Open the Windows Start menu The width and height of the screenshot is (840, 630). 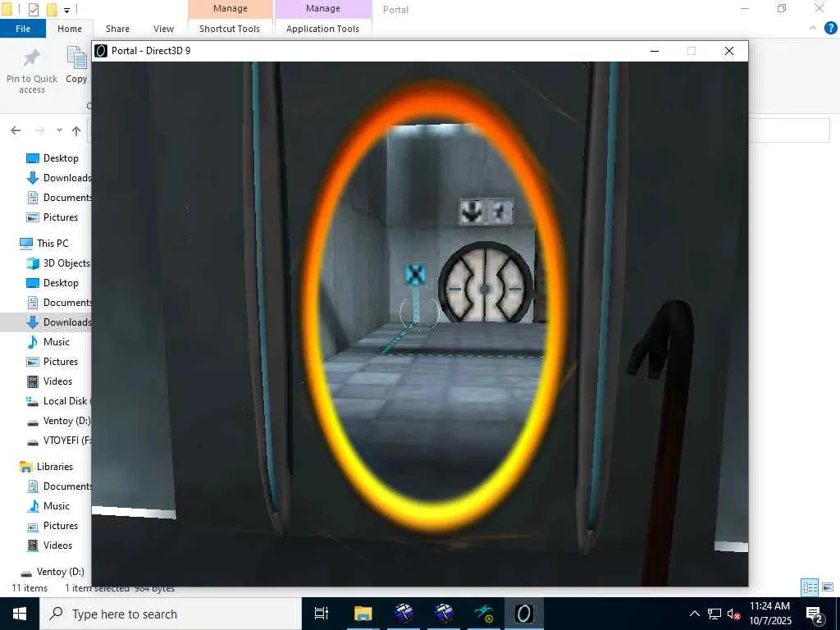[x=20, y=614]
